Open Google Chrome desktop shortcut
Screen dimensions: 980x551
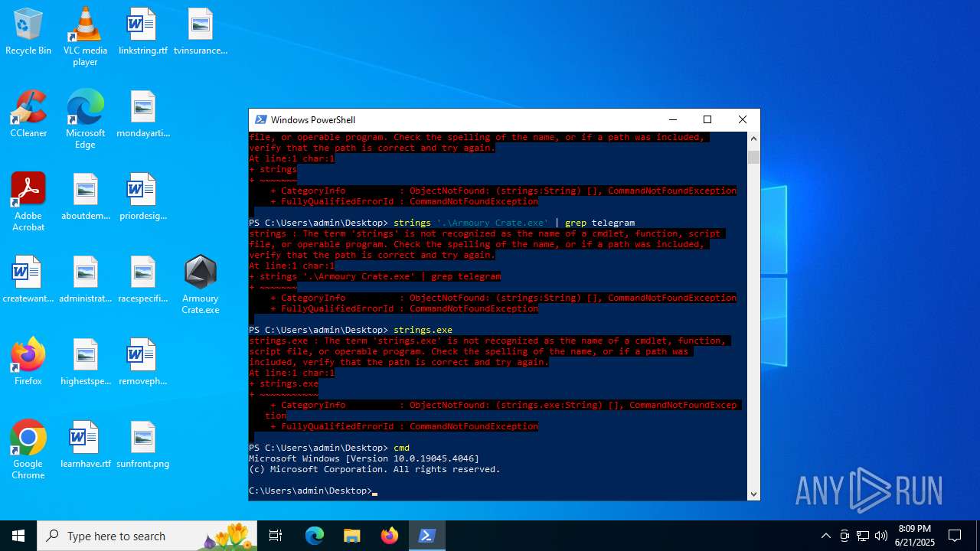28,449
